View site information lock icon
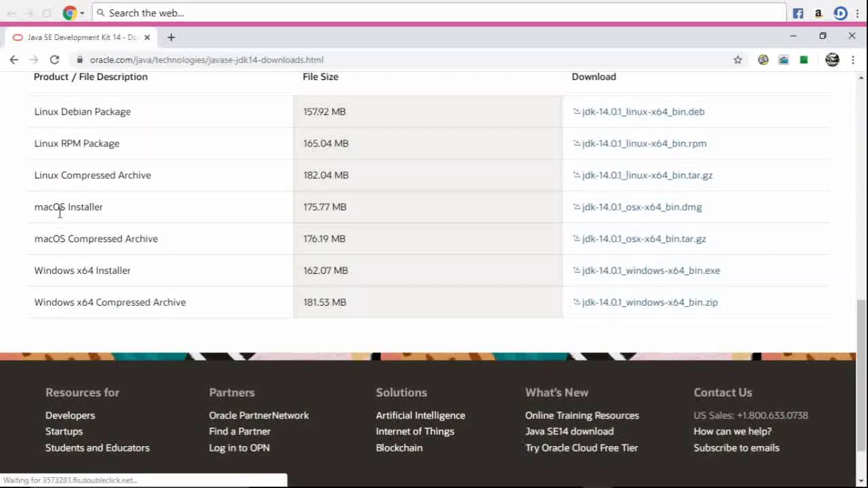 [80, 60]
